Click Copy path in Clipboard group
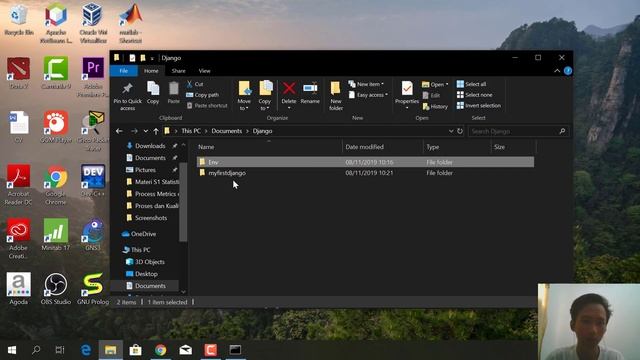 pyautogui.click(x=202, y=95)
